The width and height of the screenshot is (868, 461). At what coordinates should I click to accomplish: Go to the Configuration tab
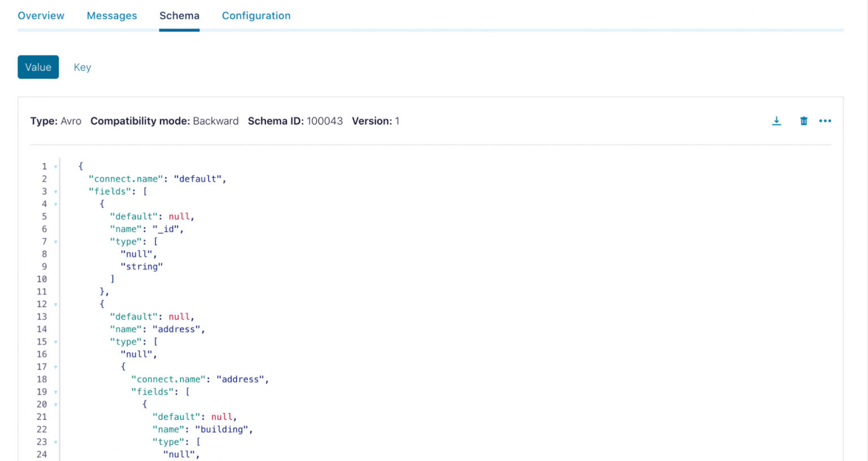(256, 16)
